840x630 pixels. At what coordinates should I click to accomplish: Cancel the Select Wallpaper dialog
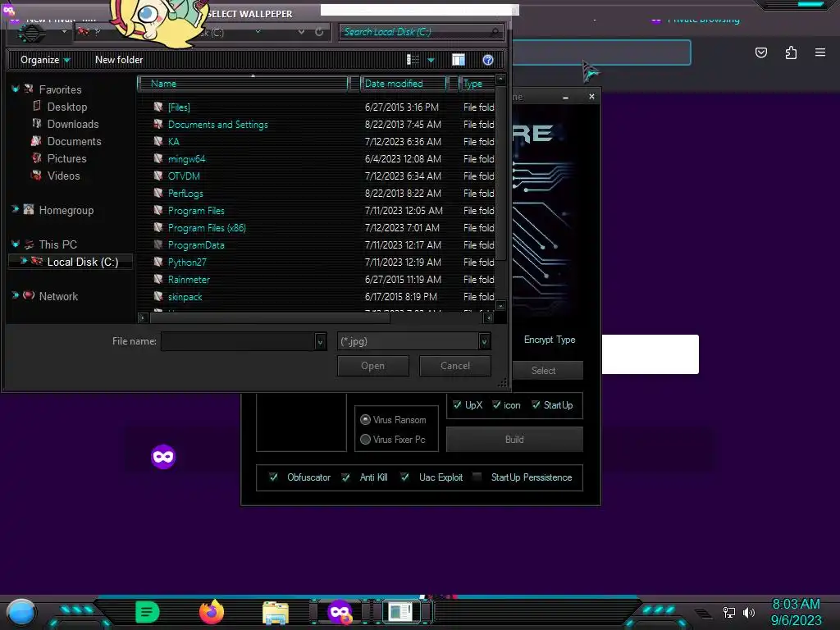click(x=454, y=366)
